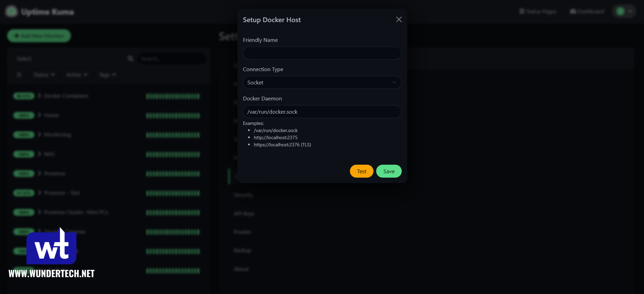Viewport: 644px width, 294px height.
Task: Save the Docker host configuration
Action: tap(389, 171)
